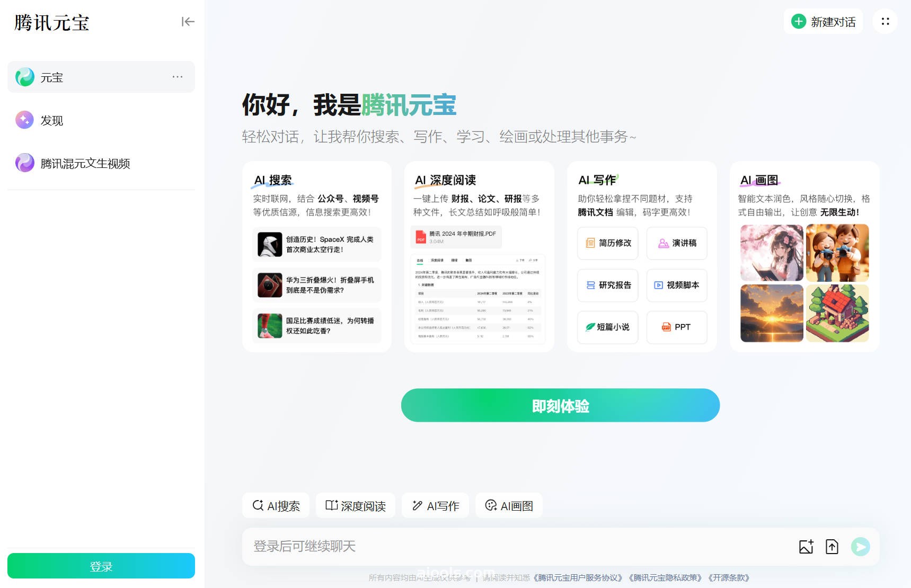Viewport: 911px width, 588px height.
Task: Click the 腾讯 2024 年中期财报.PDF file chip
Action: (456, 237)
